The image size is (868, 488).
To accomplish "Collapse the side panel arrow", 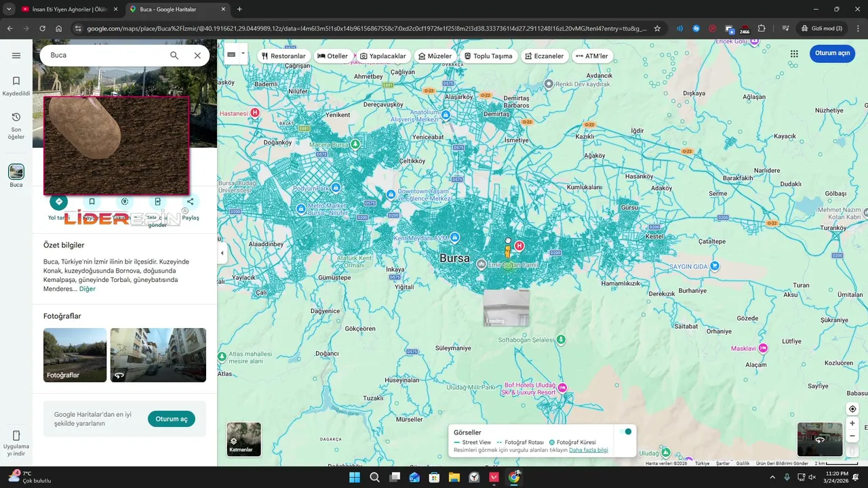I will pyautogui.click(x=222, y=253).
